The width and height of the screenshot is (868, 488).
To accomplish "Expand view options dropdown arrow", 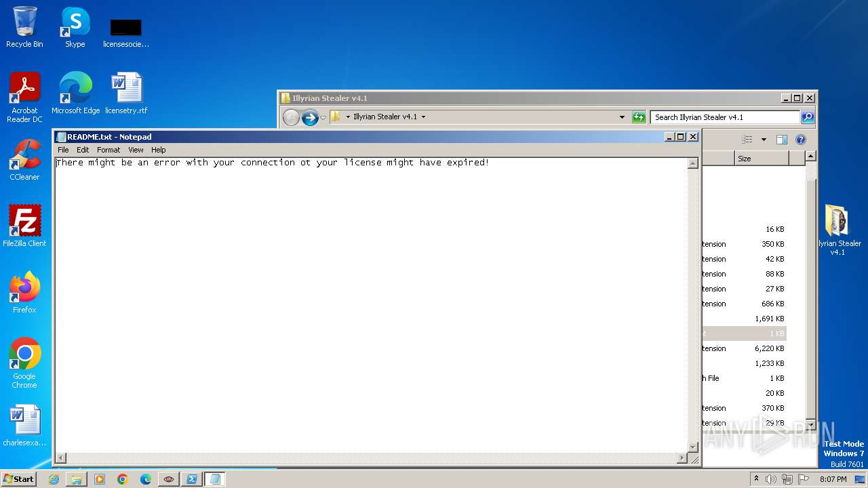I will coord(764,140).
